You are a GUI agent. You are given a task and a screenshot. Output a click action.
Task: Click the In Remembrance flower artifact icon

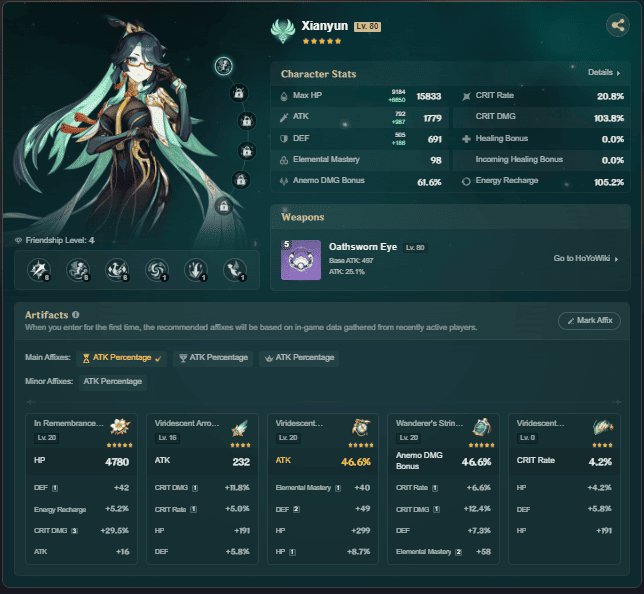(120, 427)
